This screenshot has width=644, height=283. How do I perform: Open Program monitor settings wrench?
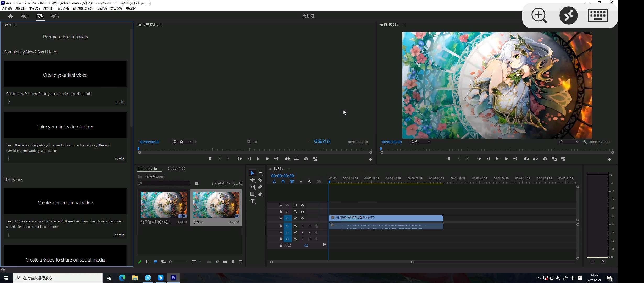point(585,142)
